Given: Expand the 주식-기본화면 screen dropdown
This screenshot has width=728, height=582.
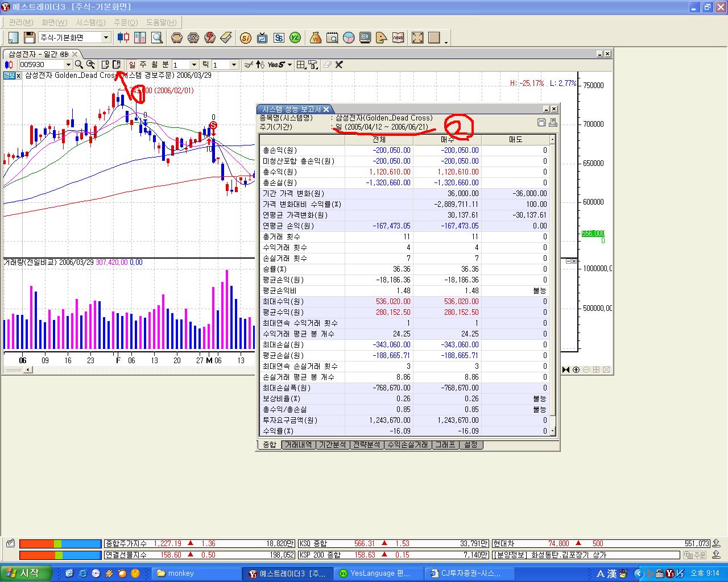Looking at the screenshot, I should pos(106,38).
